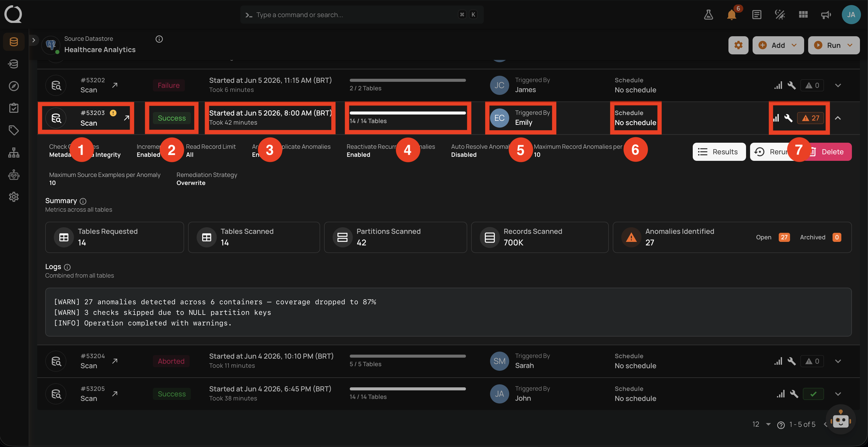Expand scan #53204 row details

[x=838, y=361]
